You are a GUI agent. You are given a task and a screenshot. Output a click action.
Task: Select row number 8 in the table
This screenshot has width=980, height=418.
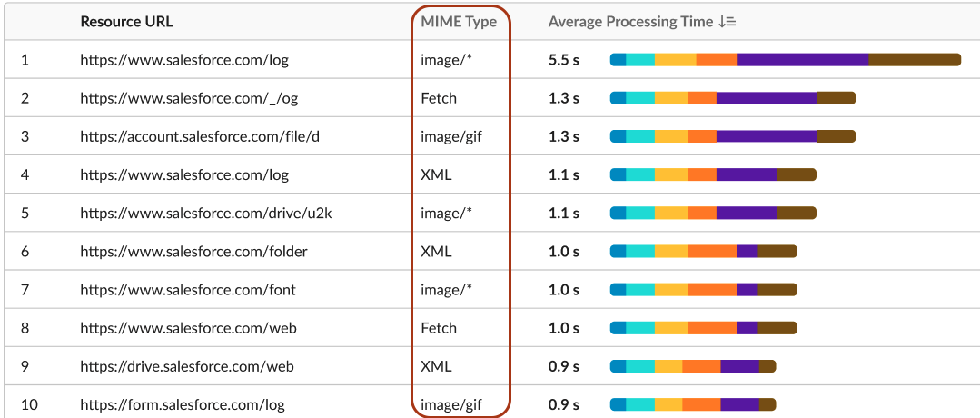point(25,328)
